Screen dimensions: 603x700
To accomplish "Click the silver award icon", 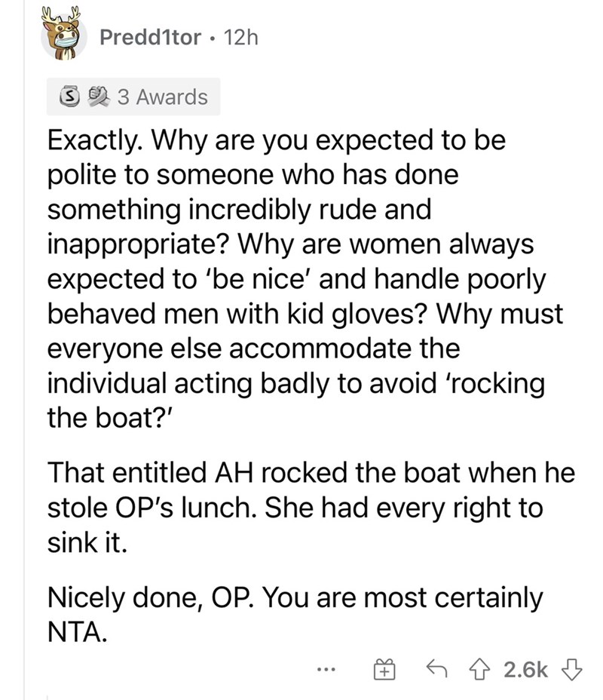I will pos(69,97).
